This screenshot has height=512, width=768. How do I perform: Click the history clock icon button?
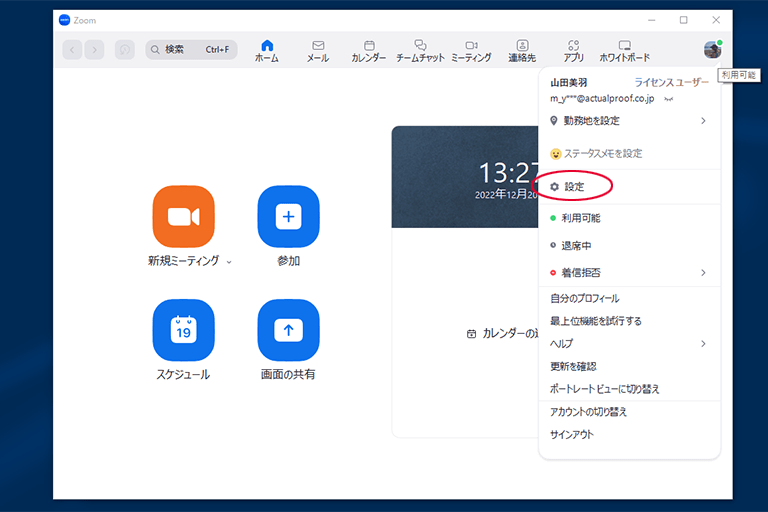click(x=125, y=49)
